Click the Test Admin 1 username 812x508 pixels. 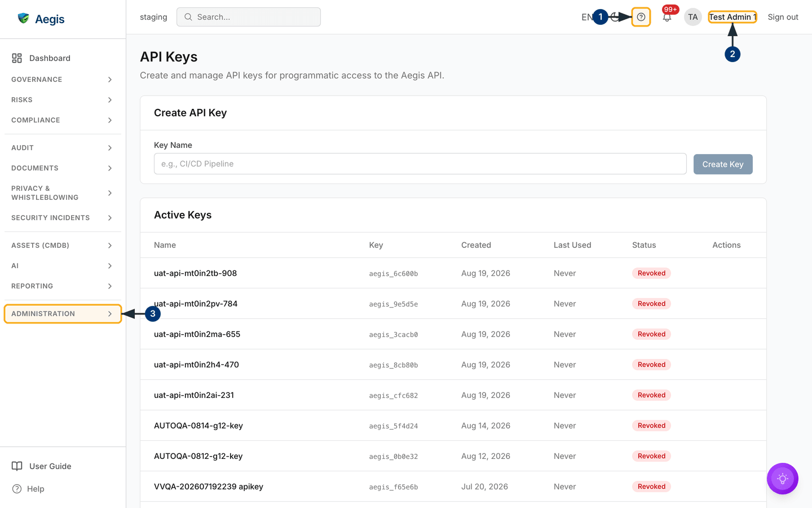point(732,17)
